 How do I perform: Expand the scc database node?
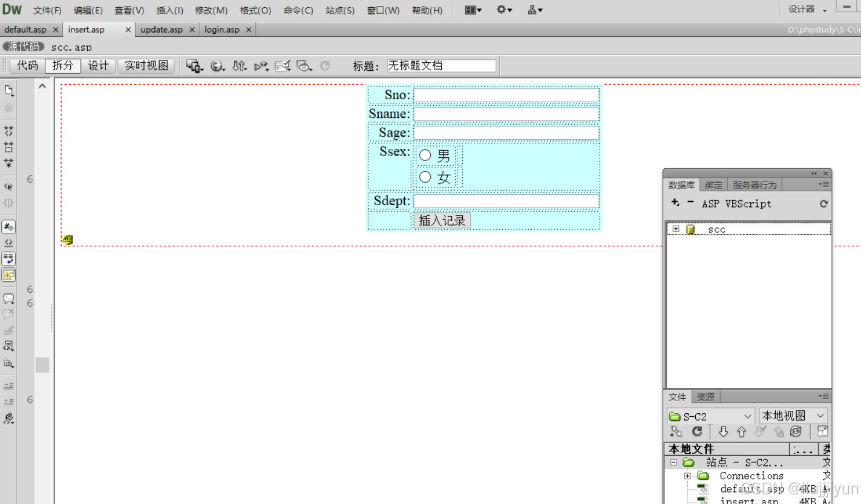(676, 229)
